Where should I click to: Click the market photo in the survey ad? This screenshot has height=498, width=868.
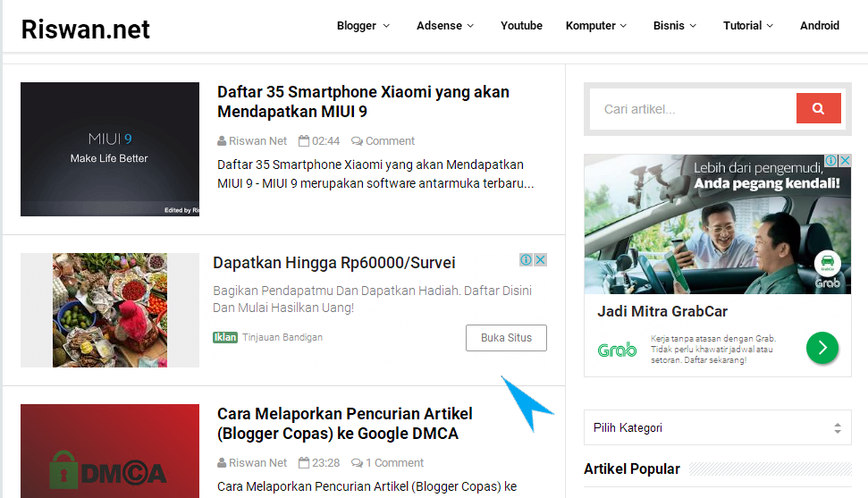pyautogui.click(x=110, y=310)
